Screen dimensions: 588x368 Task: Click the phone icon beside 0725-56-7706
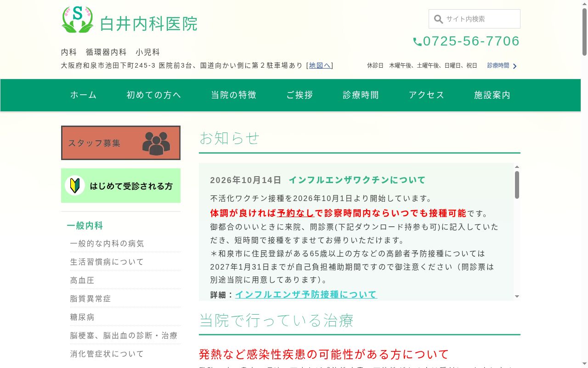tap(417, 42)
